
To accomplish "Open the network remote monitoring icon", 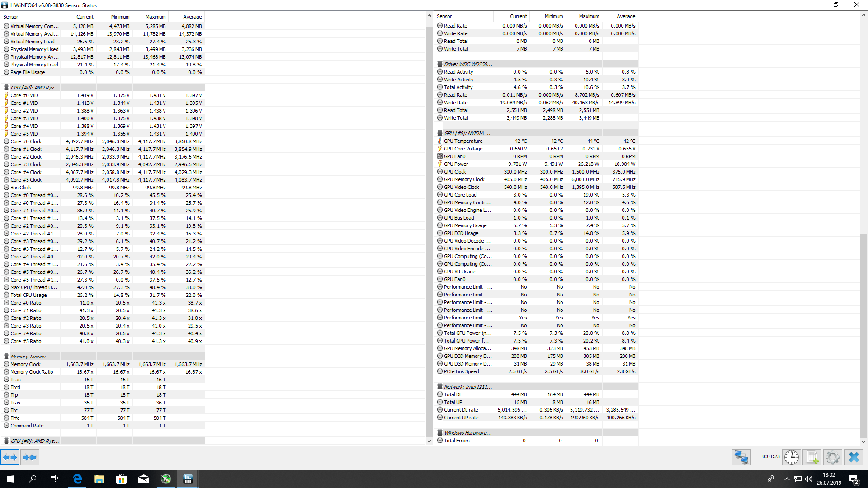I will [741, 457].
